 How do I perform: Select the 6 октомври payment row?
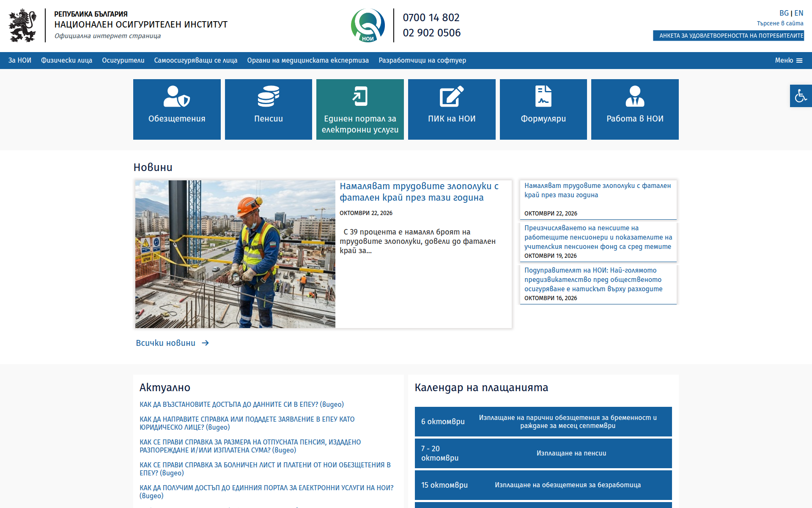tap(543, 422)
